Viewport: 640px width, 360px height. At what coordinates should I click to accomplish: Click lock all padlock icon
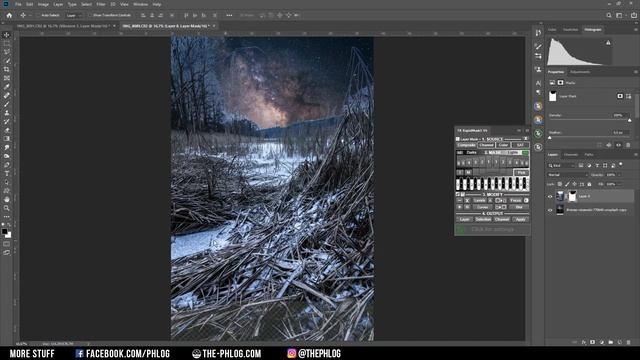589,184
